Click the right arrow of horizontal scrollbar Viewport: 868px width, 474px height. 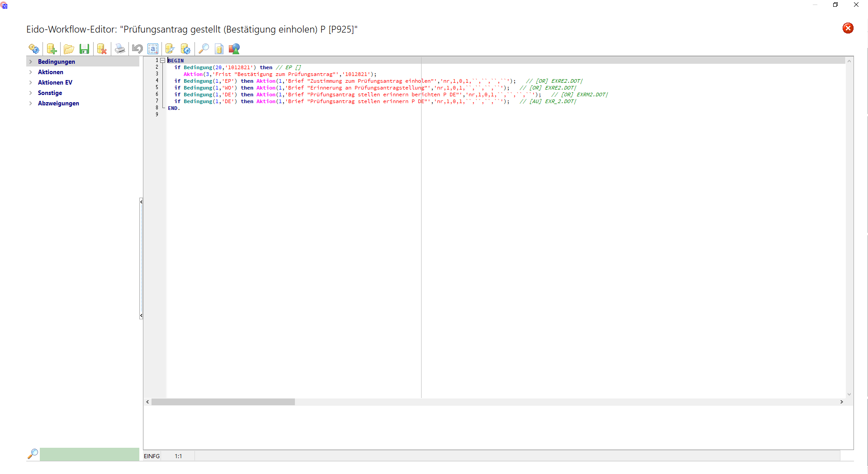click(x=841, y=402)
